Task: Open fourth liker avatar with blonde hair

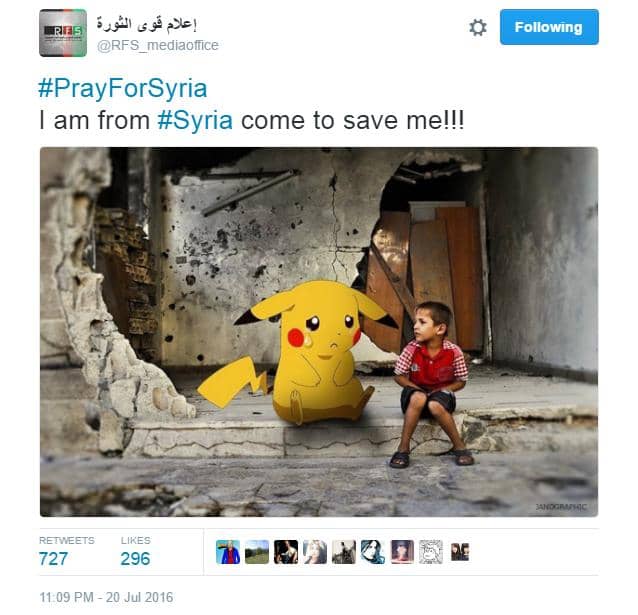Action: pyautogui.click(x=315, y=552)
